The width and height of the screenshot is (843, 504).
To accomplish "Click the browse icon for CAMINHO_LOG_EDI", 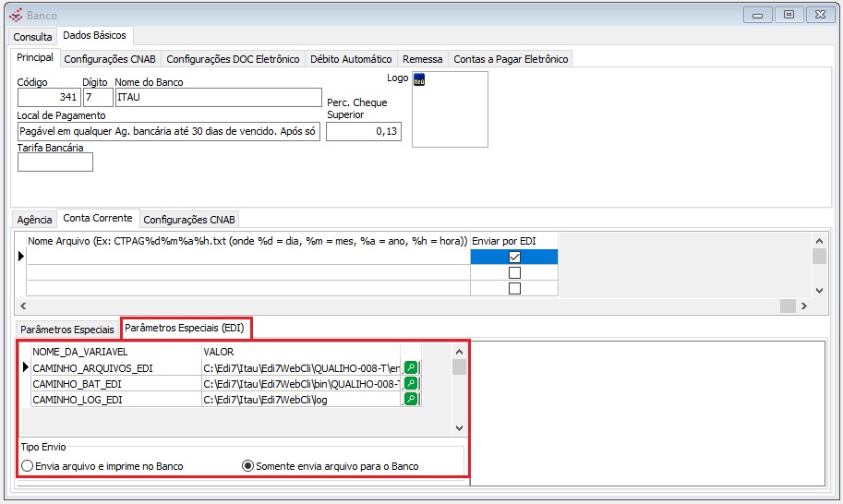I will pyautogui.click(x=411, y=399).
